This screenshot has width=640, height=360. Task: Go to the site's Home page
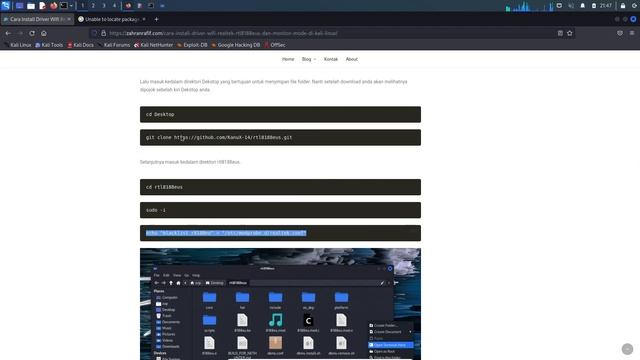tap(288, 59)
